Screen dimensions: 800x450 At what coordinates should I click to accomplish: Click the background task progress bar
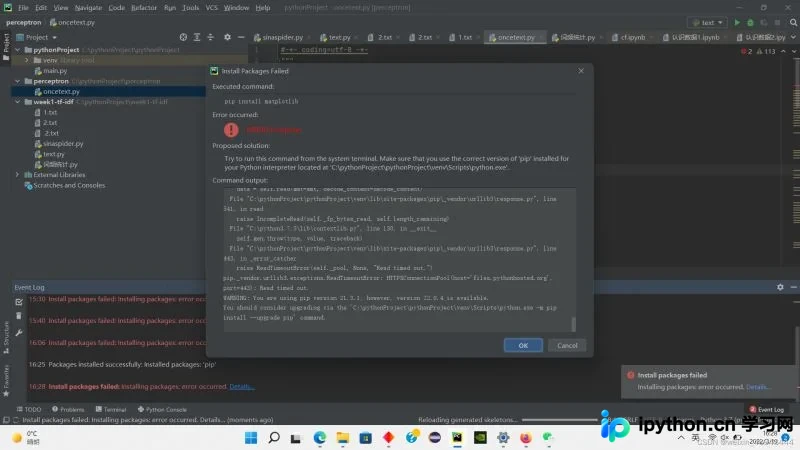click(x=560, y=420)
